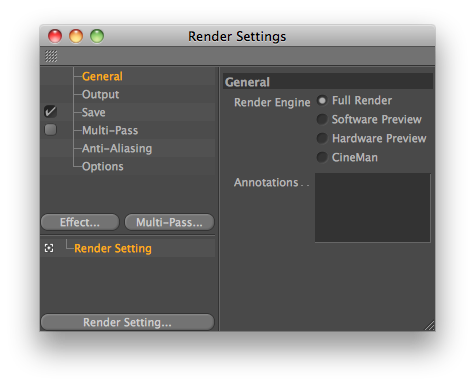This screenshot has height=386, width=475.
Task: Click the dotted grip icon in toolbar
Action: click(51, 56)
